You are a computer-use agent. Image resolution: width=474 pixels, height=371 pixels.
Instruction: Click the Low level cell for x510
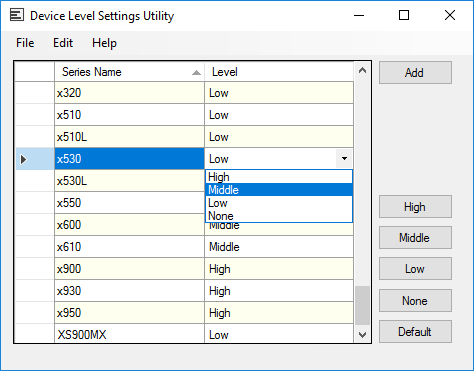pyautogui.click(x=279, y=115)
